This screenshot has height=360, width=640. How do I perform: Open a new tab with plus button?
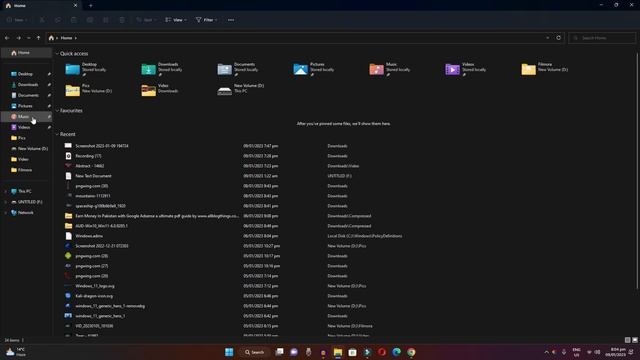click(x=91, y=6)
